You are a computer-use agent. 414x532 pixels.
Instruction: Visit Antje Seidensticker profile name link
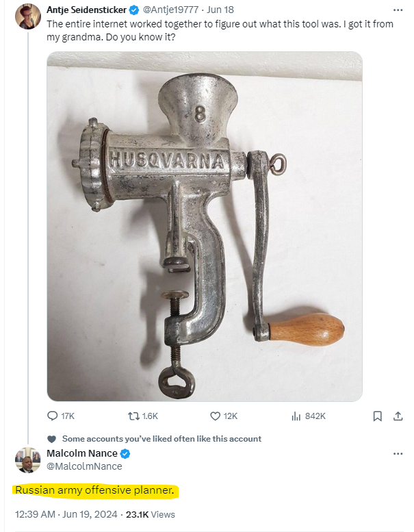(86, 10)
